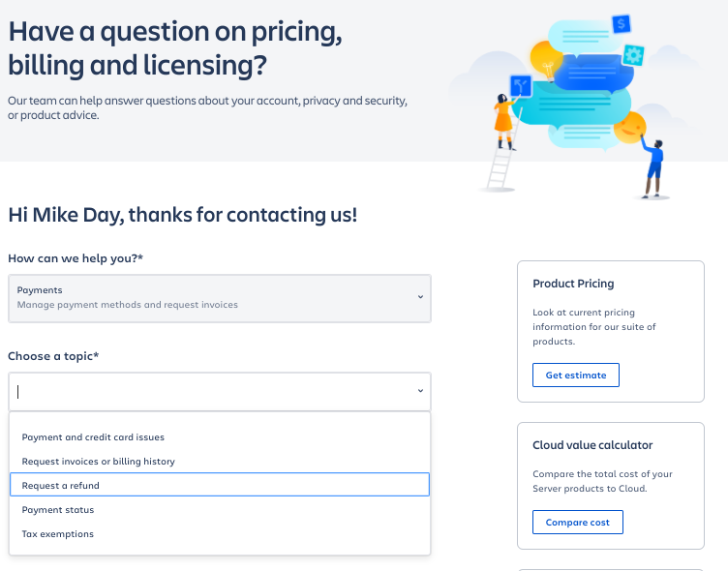This screenshot has height=571, width=728.
Task: Click the 'Get estimate' button
Action: (x=576, y=375)
